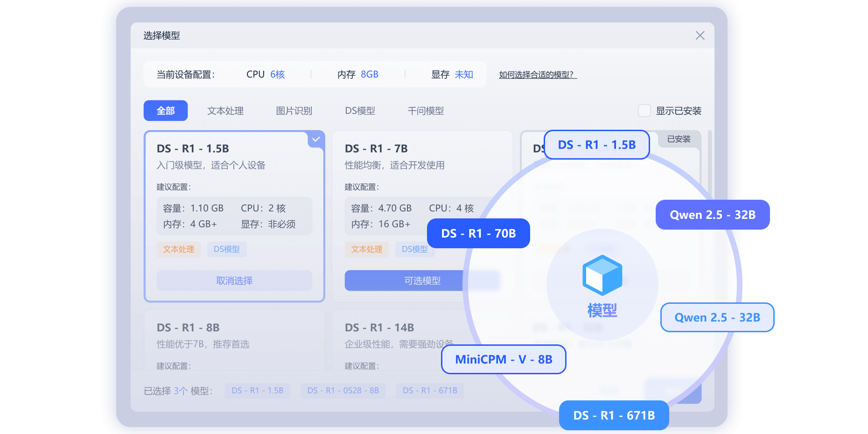Image resolution: width=868 pixels, height=434 pixels.
Task: Click the 内存: 4 GB+ spec
Action: tap(190, 224)
